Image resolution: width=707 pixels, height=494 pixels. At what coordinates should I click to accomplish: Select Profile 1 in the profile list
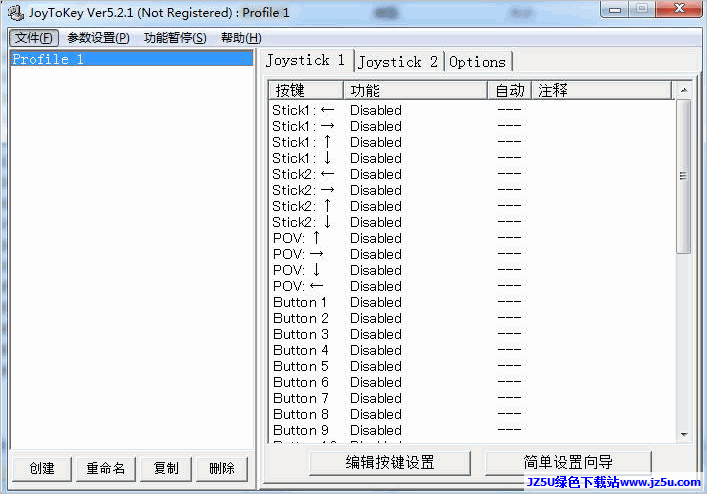point(132,59)
